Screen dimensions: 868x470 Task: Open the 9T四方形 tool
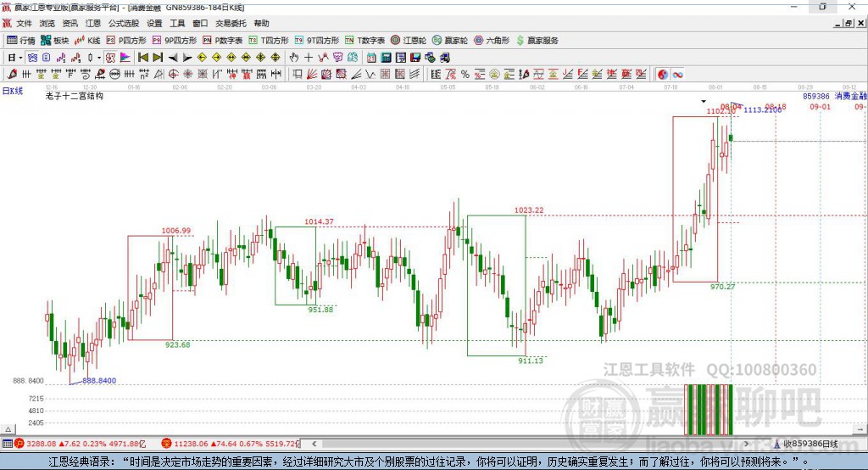click(x=317, y=41)
